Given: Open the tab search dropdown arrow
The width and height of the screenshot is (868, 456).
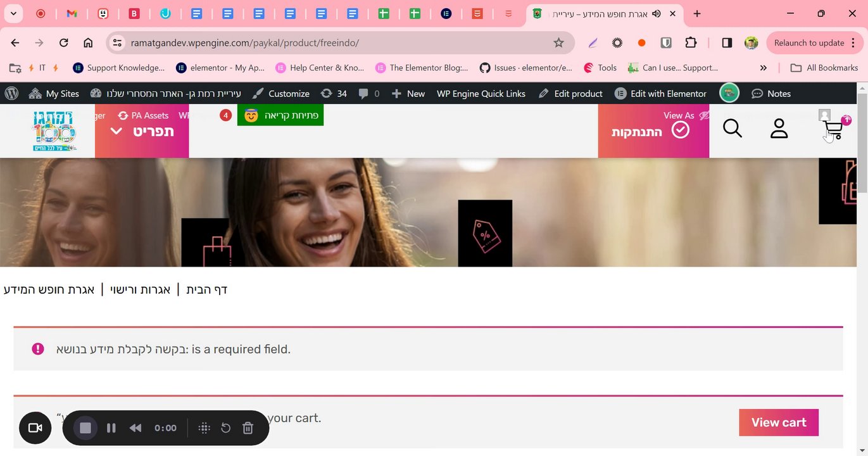Looking at the screenshot, I should (x=13, y=13).
